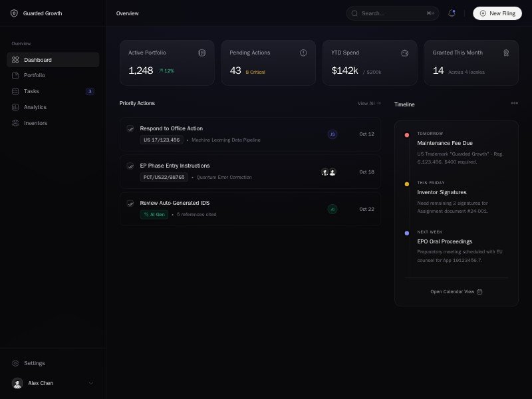Screen dimensions: 532x399
Task: Click the notification bell icon
Action: click(452, 13)
